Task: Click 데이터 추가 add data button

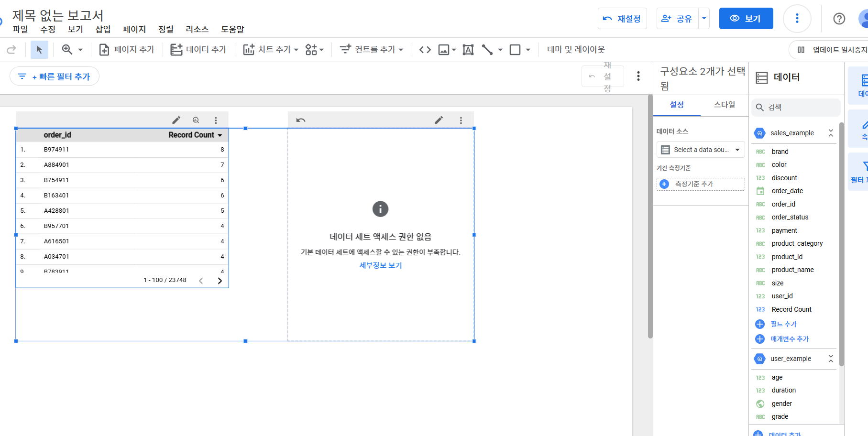Action: (x=198, y=50)
